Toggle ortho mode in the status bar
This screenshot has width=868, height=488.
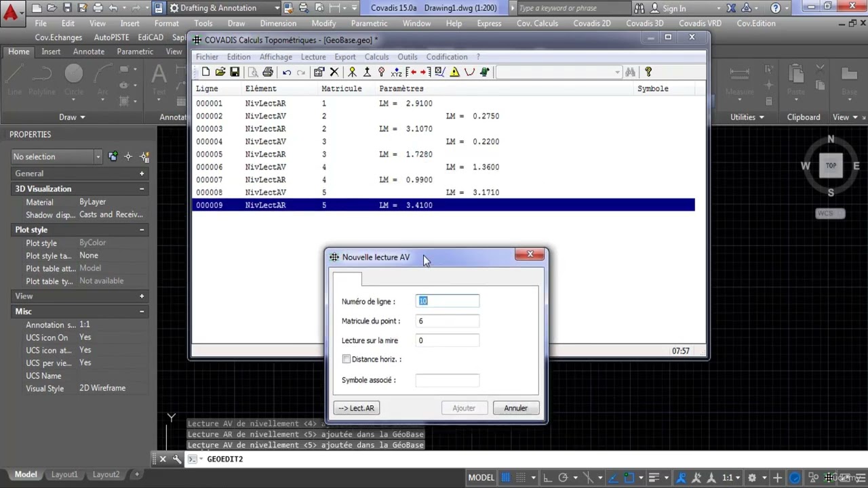click(547, 478)
